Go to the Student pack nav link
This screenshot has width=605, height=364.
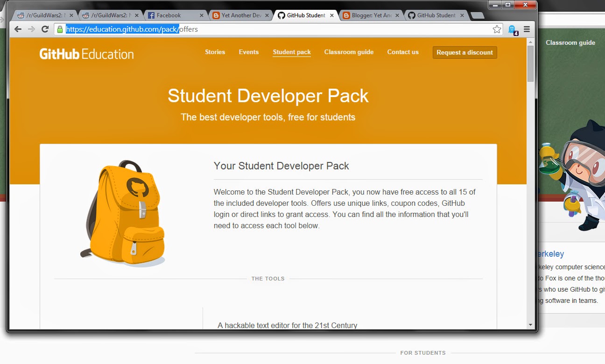point(292,52)
